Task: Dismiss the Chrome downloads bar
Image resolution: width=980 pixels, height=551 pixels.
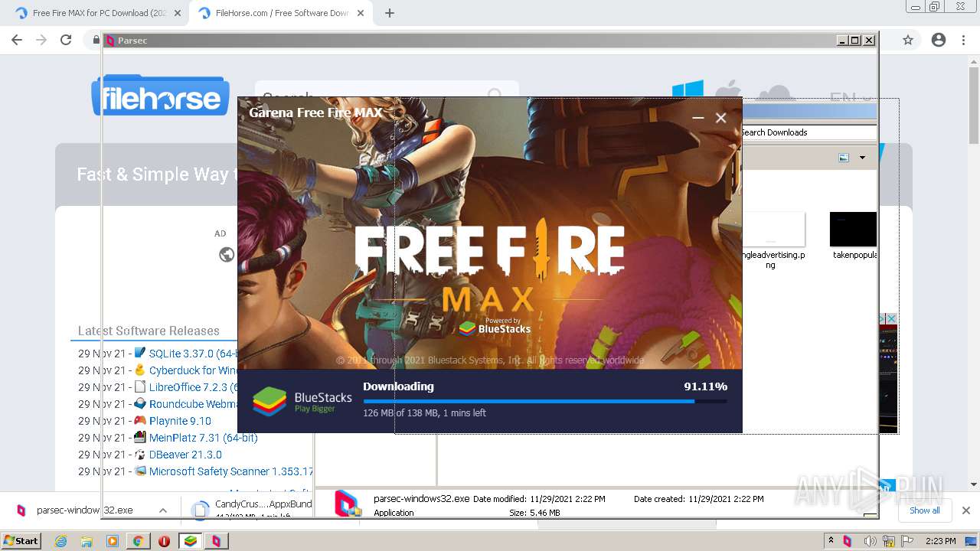Action: coord(966,510)
